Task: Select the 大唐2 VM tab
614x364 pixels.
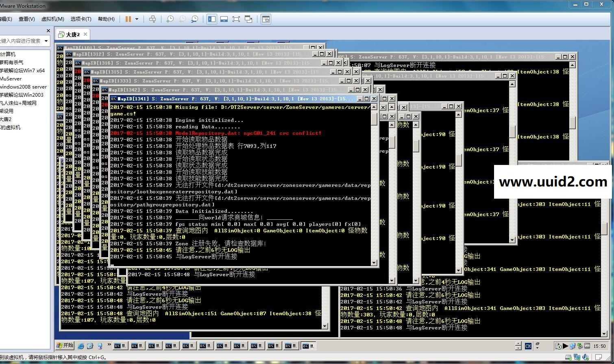Action: click(x=73, y=35)
